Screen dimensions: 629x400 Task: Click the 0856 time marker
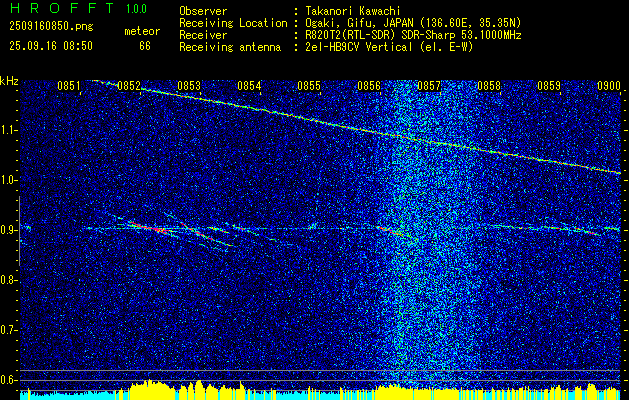pyautogui.click(x=369, y=86)
